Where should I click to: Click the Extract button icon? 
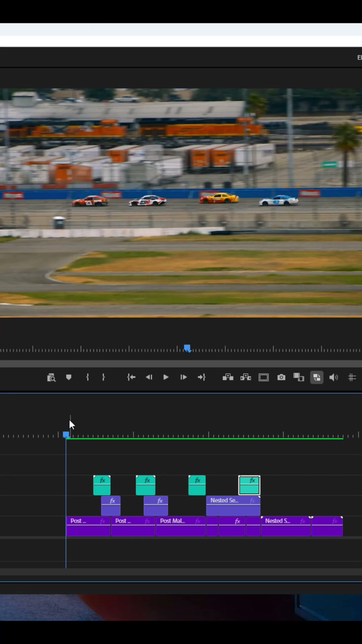(246, 377)
